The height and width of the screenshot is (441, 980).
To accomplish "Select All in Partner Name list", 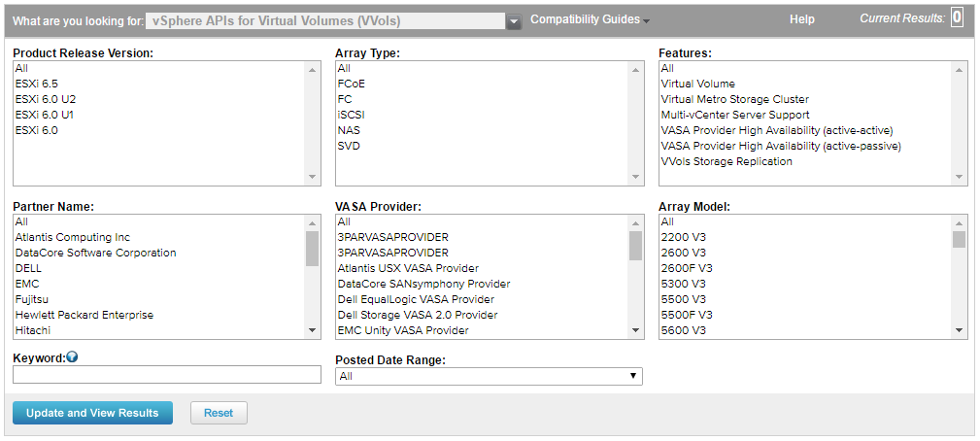I will 158,221.
